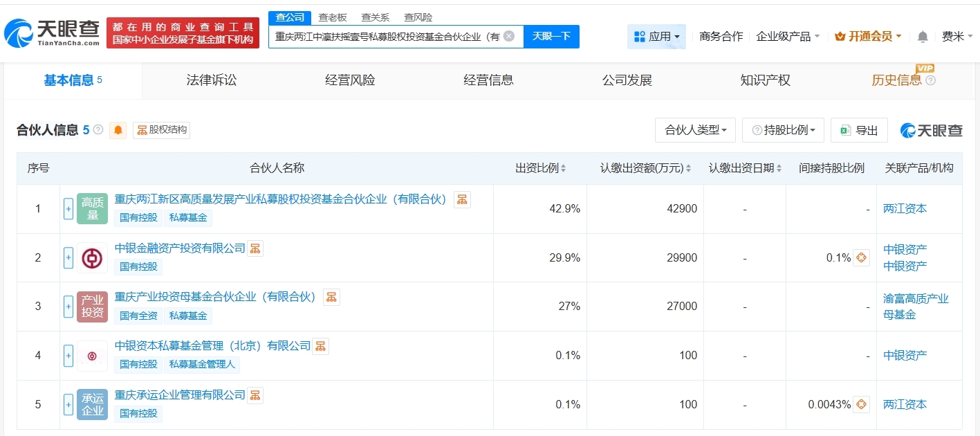Click the equity diagram icon beside 0.0043%
The height and width of the screenshot is (436, 980).
tap(860, 403)
